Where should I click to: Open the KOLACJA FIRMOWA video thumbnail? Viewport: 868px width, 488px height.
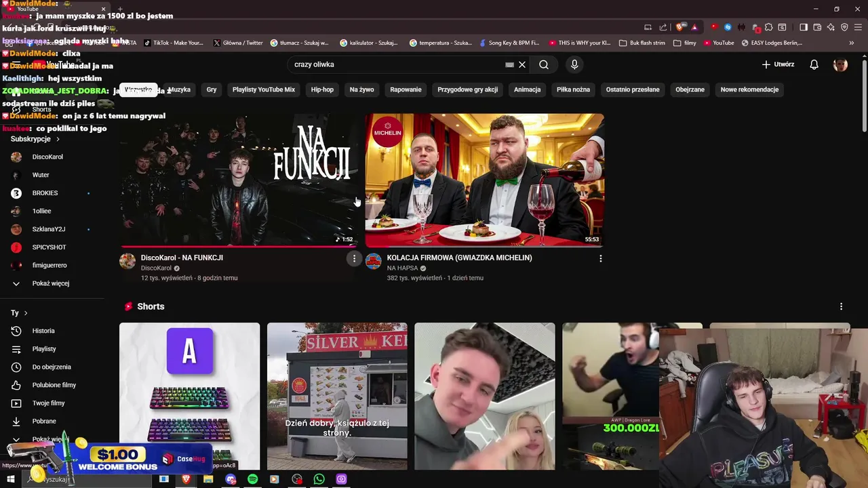(484, 180)
